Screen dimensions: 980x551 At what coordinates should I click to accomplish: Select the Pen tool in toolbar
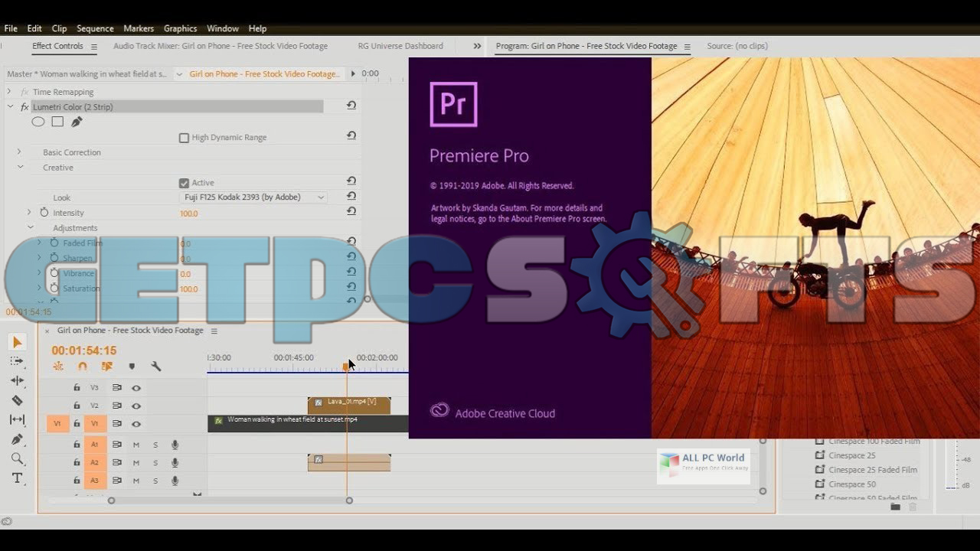pyautogui.click(x=17, y=439)
